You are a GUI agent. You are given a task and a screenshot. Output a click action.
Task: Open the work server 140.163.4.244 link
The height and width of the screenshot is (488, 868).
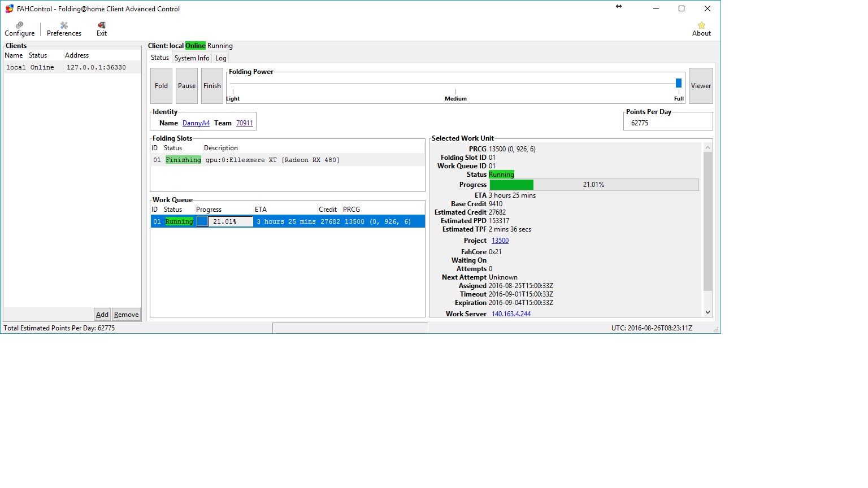[x=511, y=314]
